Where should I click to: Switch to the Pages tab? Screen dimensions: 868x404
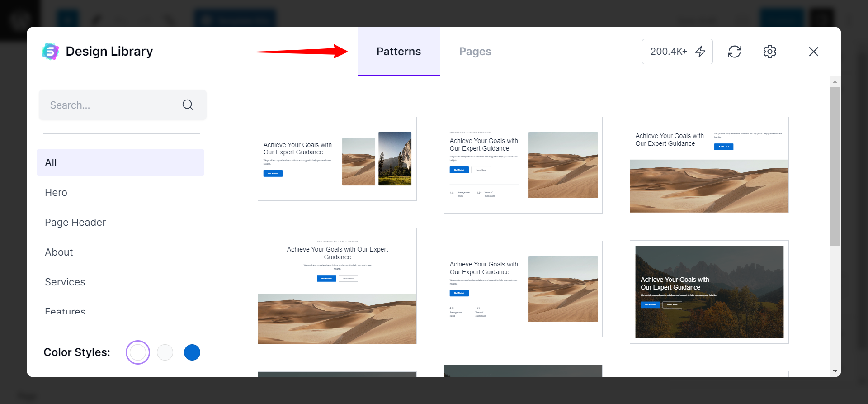tap(475, 52)
